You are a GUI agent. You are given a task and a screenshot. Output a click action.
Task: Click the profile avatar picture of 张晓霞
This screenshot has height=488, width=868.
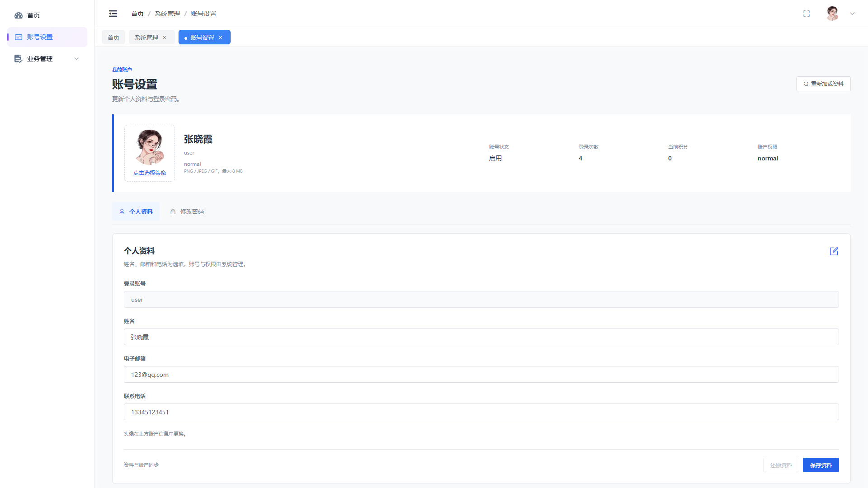(150, 147)
